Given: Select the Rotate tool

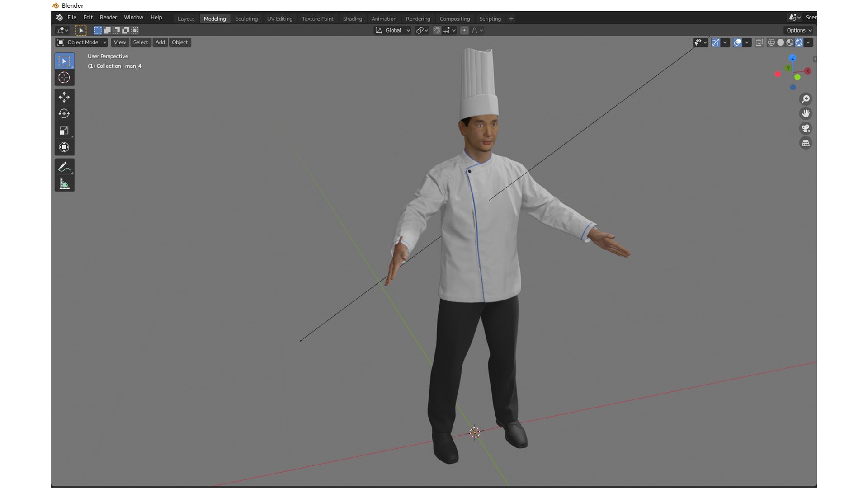Looking at the screenshot, I should pos(64,114).
